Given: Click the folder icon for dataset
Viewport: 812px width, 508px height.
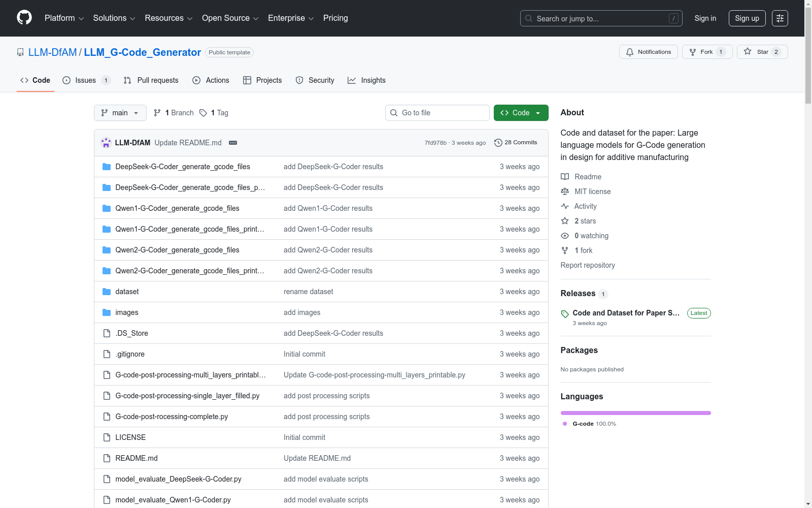Looking at the screenshot, I should 107,292.
